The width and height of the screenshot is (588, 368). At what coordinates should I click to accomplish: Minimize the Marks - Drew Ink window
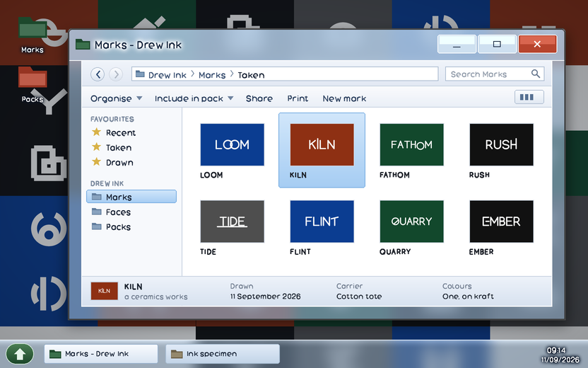(457, 45)
